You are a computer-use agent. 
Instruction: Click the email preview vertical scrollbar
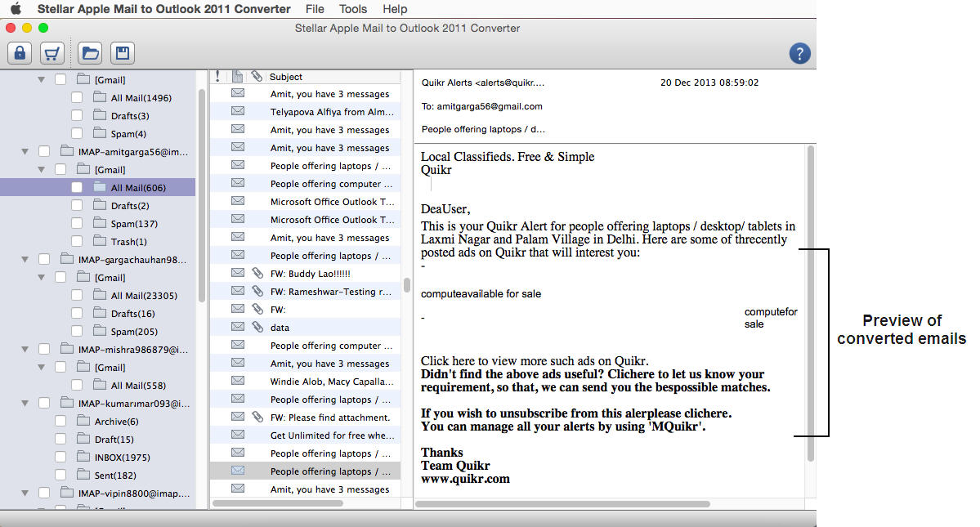pyautogui.click(x=810, y=302)
